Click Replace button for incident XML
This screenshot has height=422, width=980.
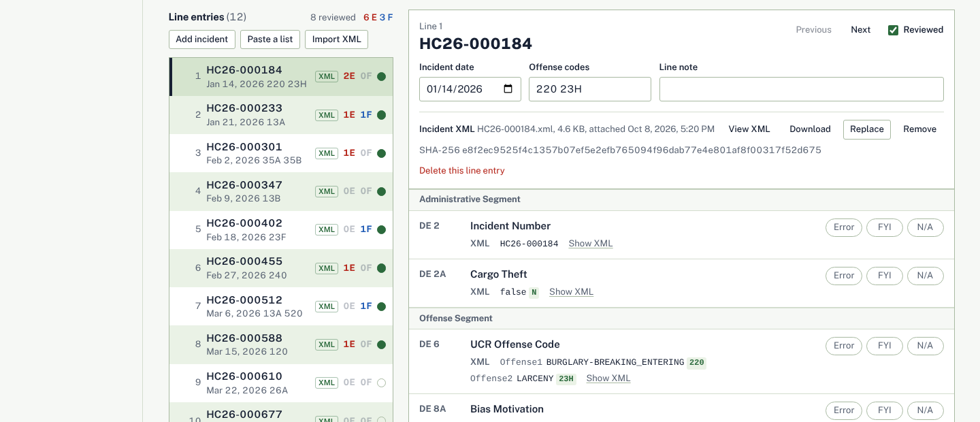click(x=867, y=129)
